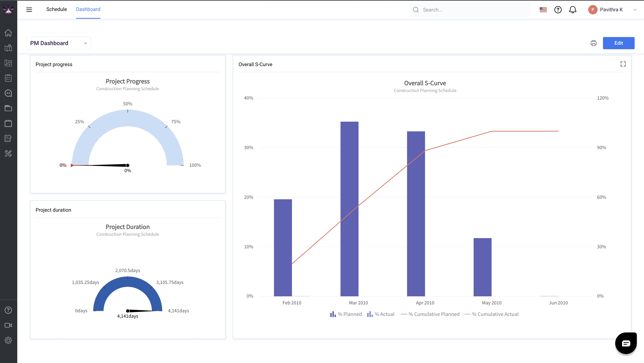Print the dashboard
The image size is (644, 363).
click(593, 43)
